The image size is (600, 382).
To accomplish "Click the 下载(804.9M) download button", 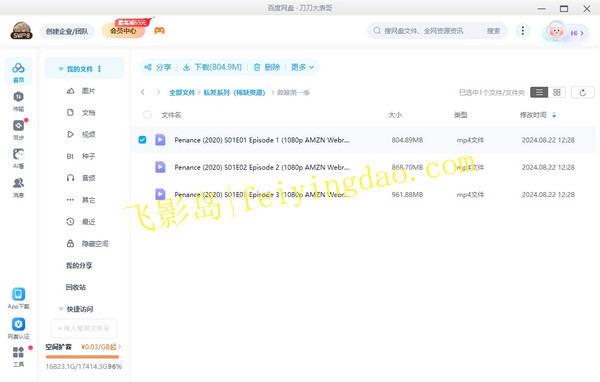I will [x=212, y=67].
